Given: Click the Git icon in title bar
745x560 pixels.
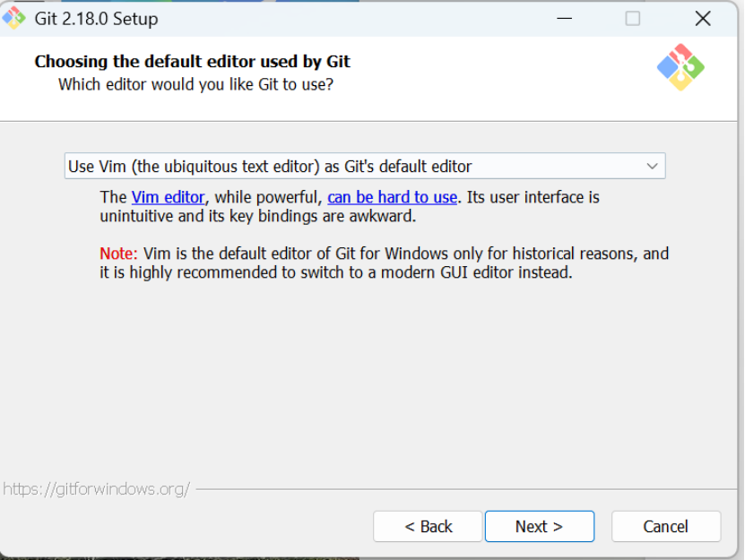Looking at the screenshot, I should (13, 18).
